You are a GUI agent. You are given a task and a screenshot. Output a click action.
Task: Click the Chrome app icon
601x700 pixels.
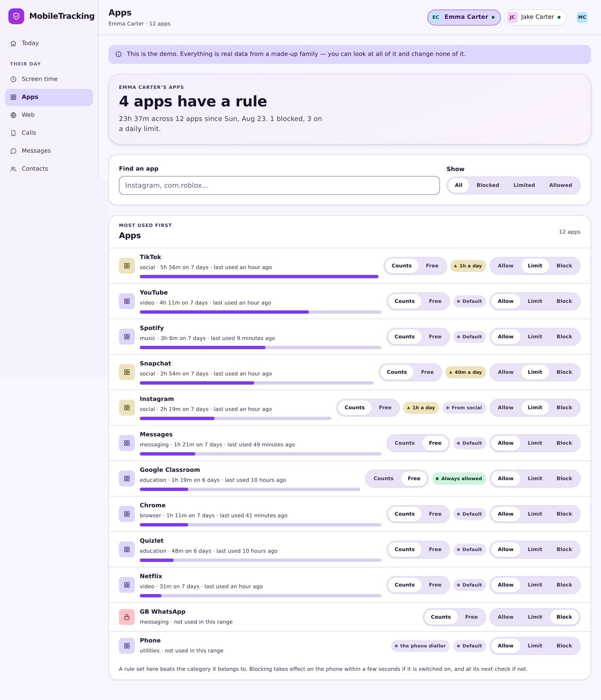click(127, 514)
